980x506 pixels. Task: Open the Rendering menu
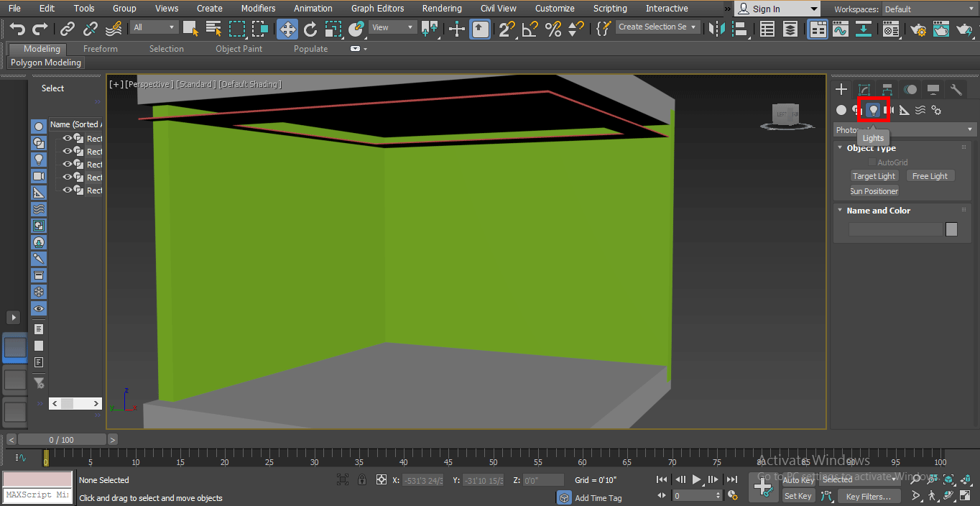[x=442, y=9]
